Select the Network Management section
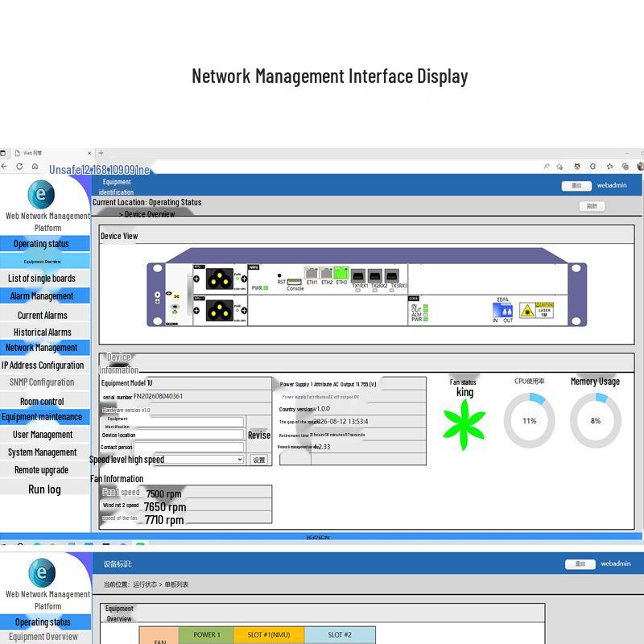644x644 pixels. (45, 348)
